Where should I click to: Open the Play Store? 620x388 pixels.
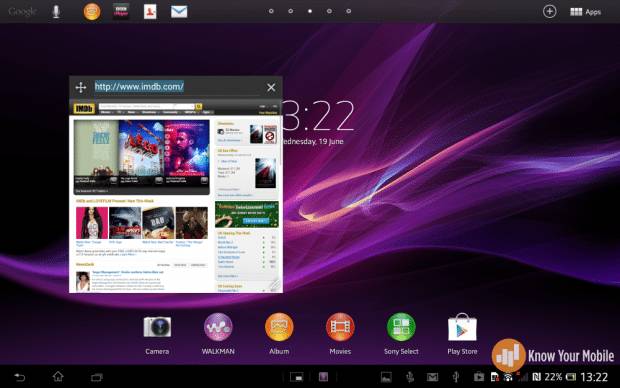coord(462,334)
